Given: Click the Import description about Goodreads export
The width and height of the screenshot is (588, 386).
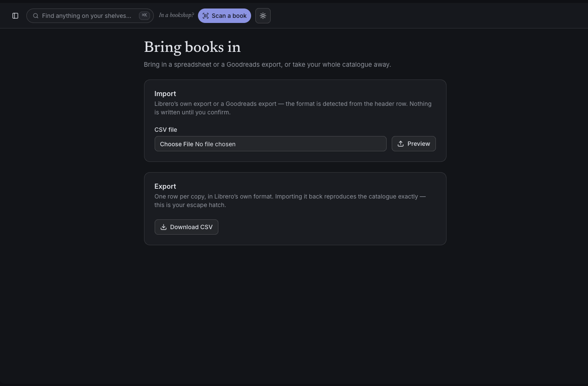Looking at the screenshot, I should (x=293, y=108).
